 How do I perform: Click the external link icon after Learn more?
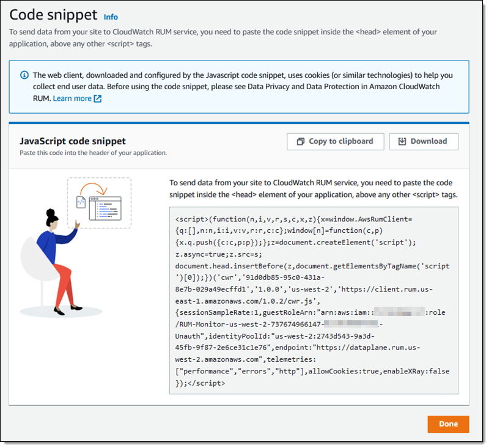click(x=98, y=98)
